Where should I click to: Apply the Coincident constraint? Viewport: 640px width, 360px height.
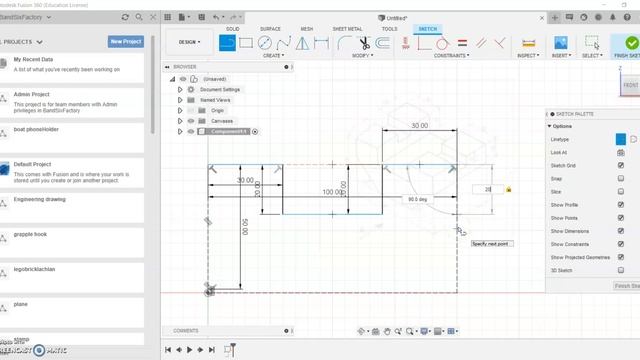(x=424, y=43)
